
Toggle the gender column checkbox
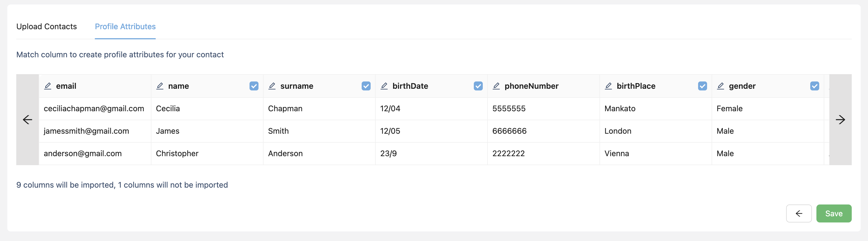[x=814, y=86]
